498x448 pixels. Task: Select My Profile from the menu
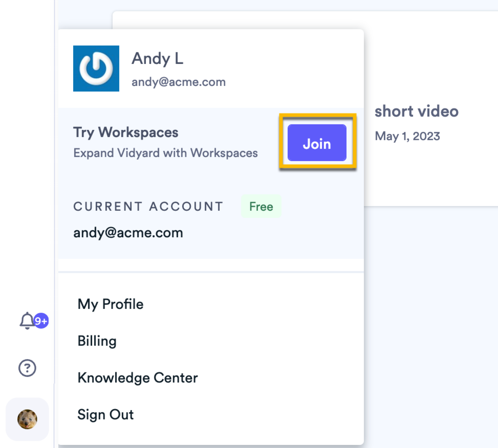click(111, 304)
